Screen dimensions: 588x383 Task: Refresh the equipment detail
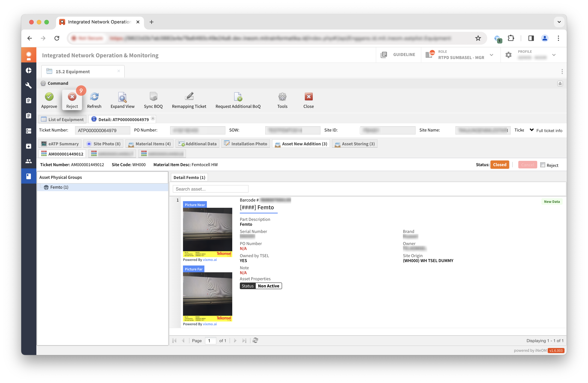pyautogui.click(x=94, y=100)
